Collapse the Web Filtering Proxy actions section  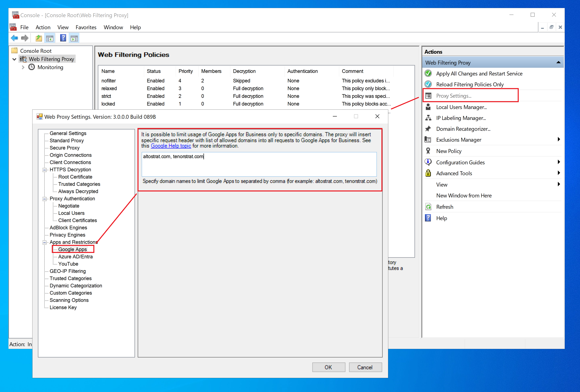tap(558, 62)
